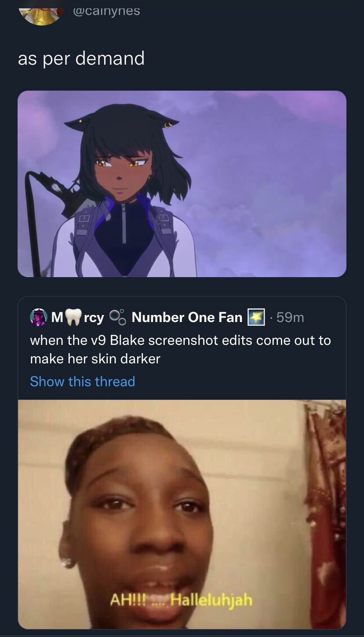Select the 'as per demand' tweet text
Image resolution: width=364 pixels, height=637 pixels.
[x=81, y=59]
